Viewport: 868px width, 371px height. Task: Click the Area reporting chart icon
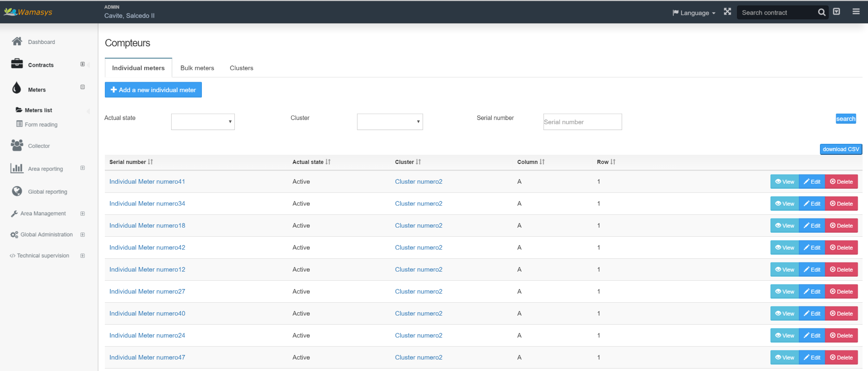(x=17, y=168)
